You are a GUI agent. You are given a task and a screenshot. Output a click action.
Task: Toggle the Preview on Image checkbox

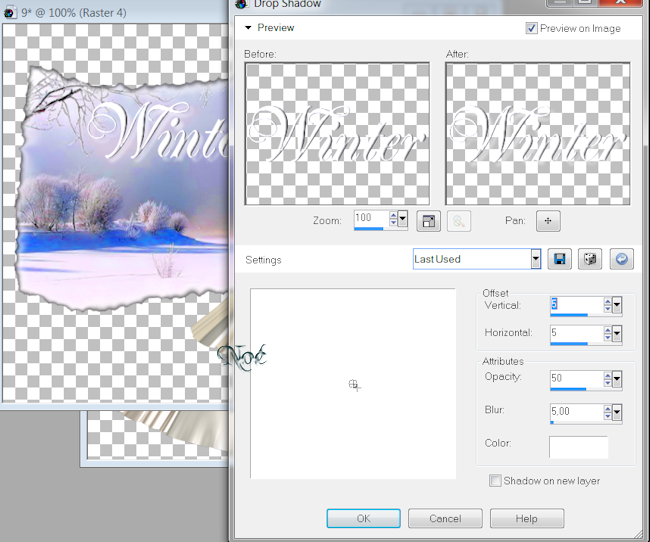click(531, 28)
